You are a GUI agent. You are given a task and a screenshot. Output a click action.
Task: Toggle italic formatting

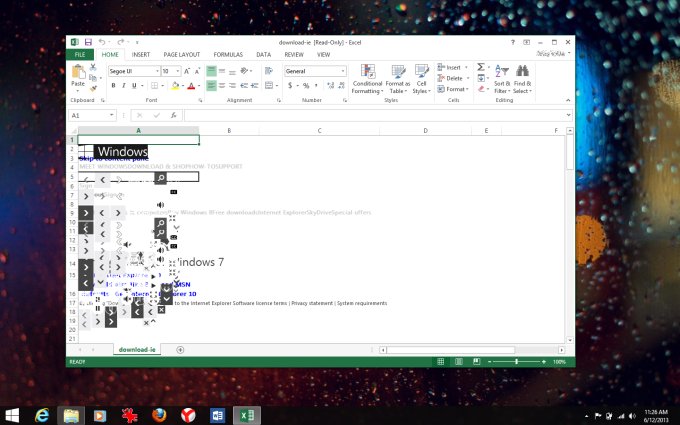click(124, 85)
